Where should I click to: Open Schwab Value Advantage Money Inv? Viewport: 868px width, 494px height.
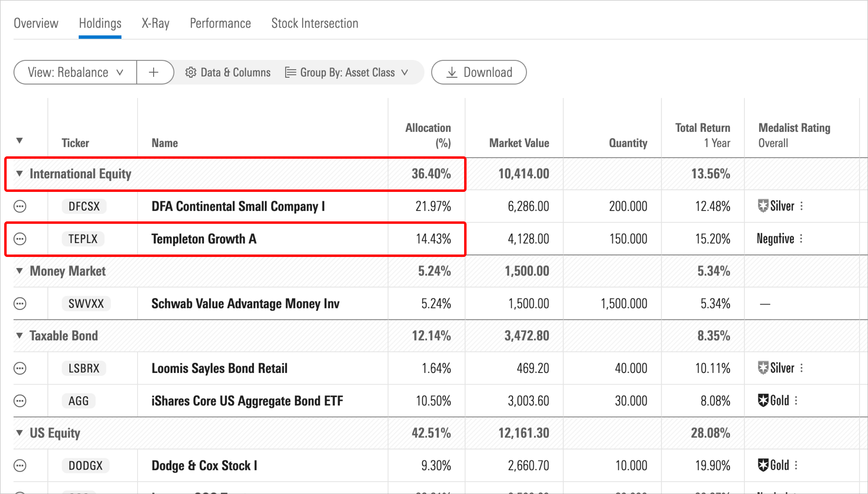click(x=245, y=304)
